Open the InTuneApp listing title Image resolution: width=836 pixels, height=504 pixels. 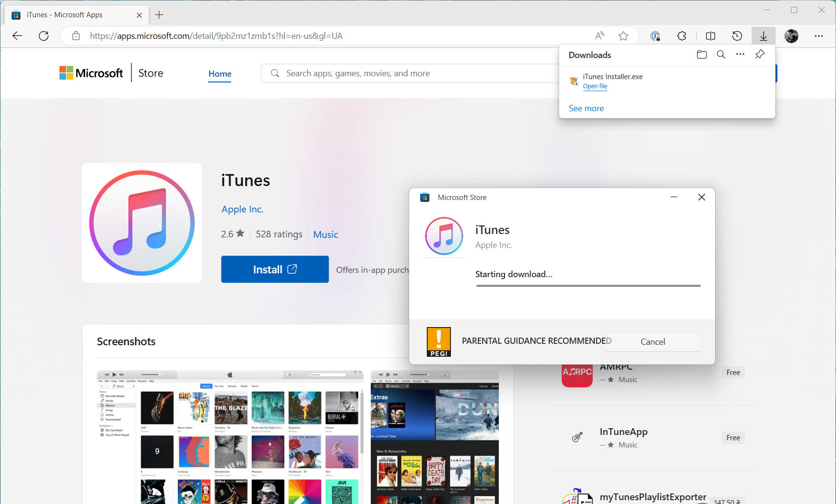(x=624, y=432)
